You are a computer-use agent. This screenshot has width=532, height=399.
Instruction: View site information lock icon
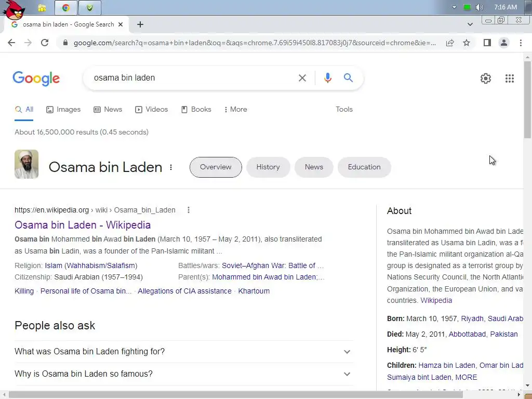click(65, 43)
